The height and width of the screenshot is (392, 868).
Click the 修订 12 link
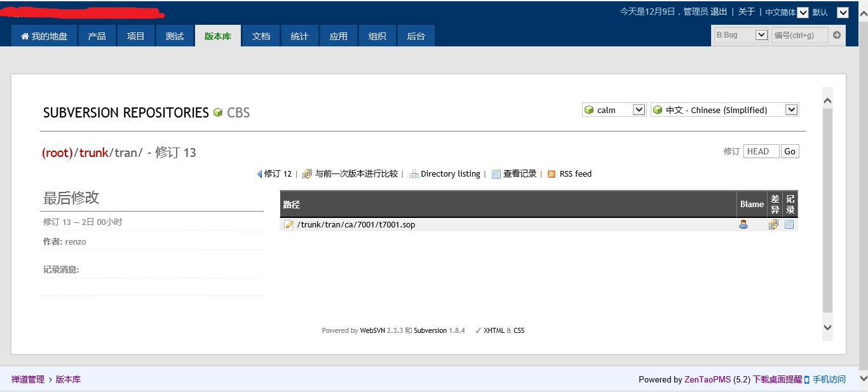click(278, 174)
